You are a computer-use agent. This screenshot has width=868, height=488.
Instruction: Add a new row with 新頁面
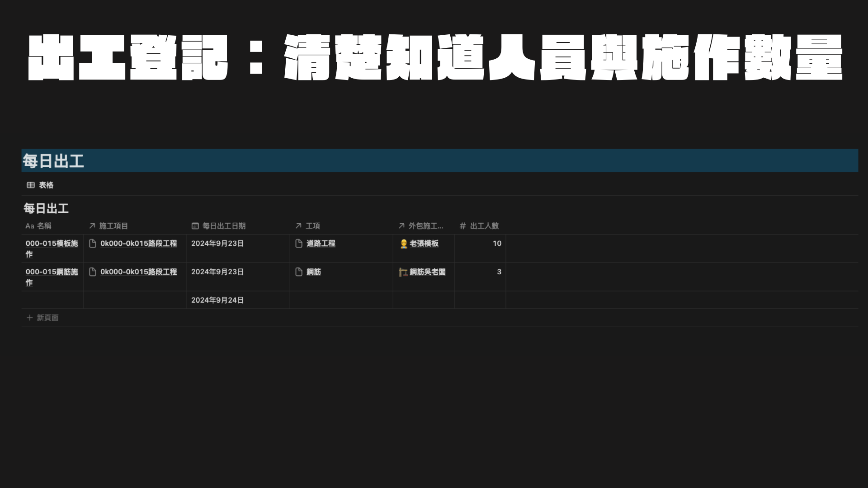click(x=47, y=318)
